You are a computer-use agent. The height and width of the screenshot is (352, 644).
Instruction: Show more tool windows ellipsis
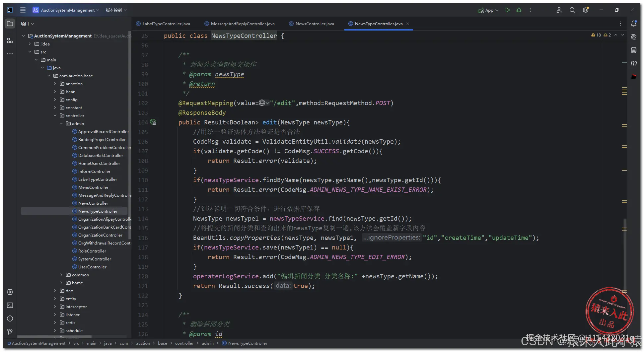click(10, 53)
